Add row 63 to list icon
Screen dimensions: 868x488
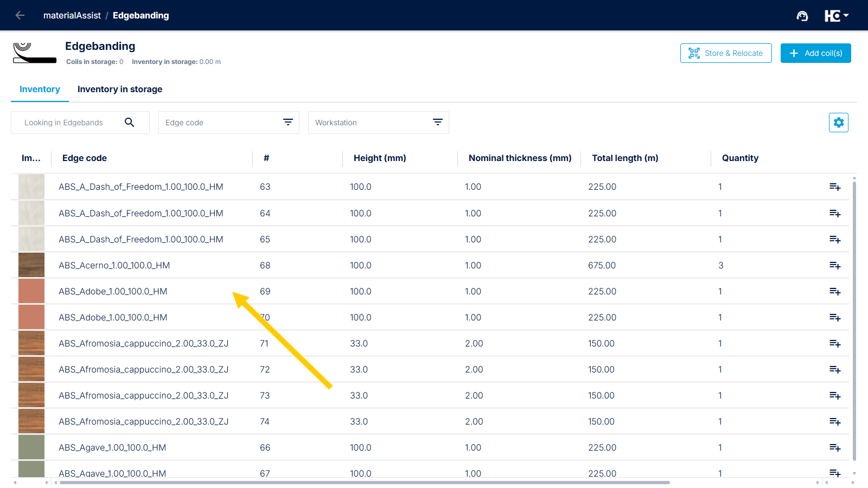point(835,187)
